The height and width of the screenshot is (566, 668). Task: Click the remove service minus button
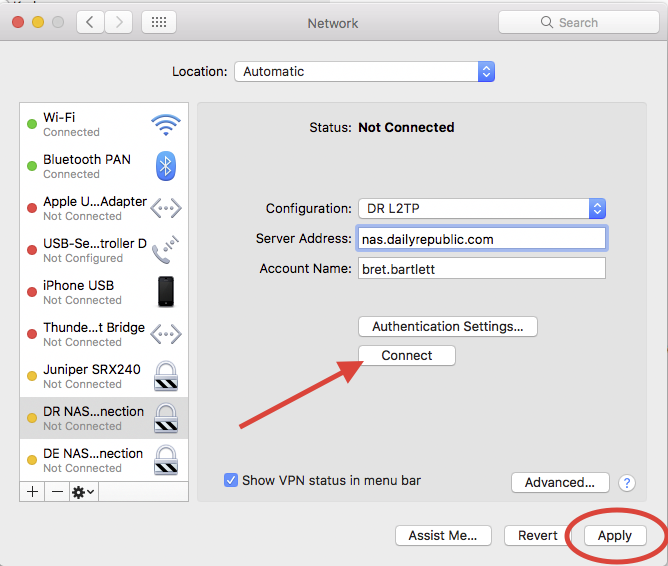click(x=56, y=492)
